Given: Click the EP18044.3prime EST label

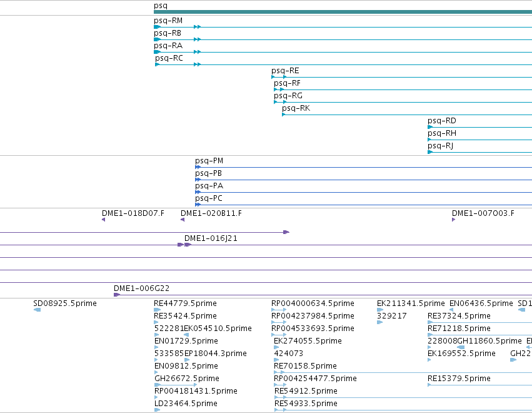Looking at the screenshot, I should pos(215,354).
